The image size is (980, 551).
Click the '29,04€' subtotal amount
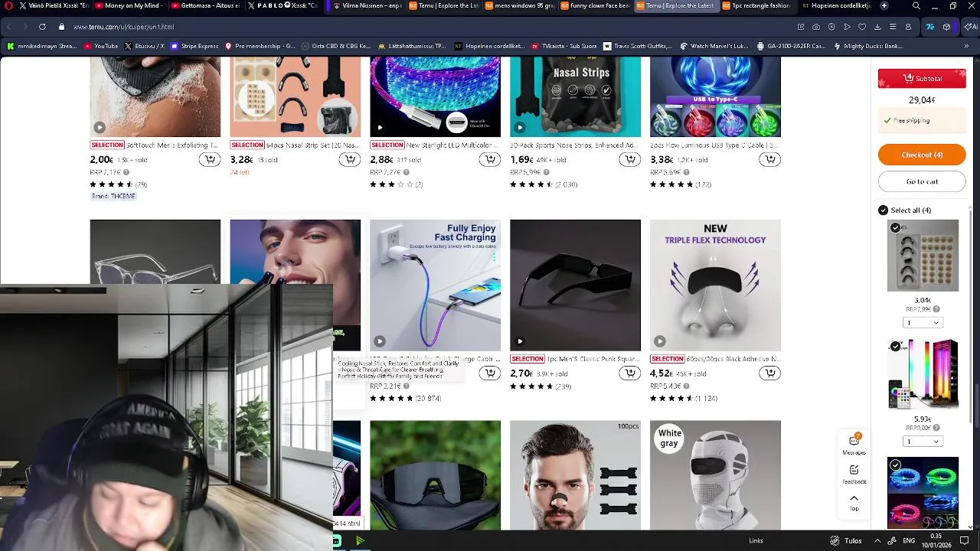pos(922,100)
